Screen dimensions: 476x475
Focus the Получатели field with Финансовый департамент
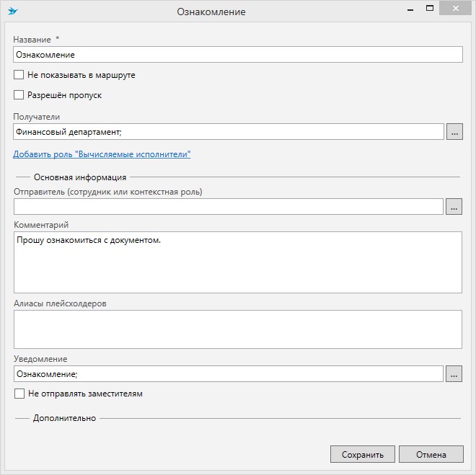coord(228,132)
